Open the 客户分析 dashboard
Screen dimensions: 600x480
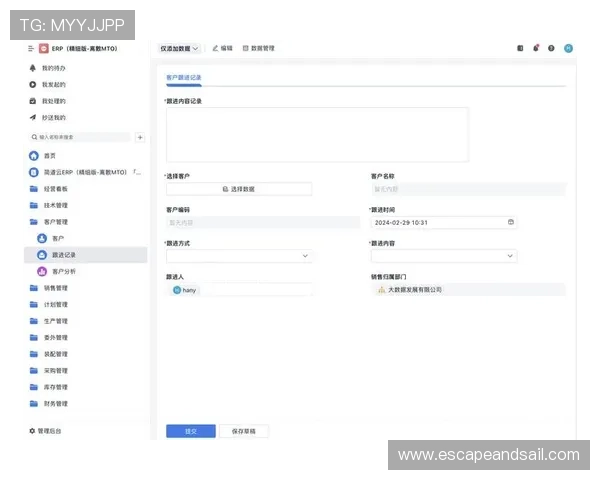56,271
